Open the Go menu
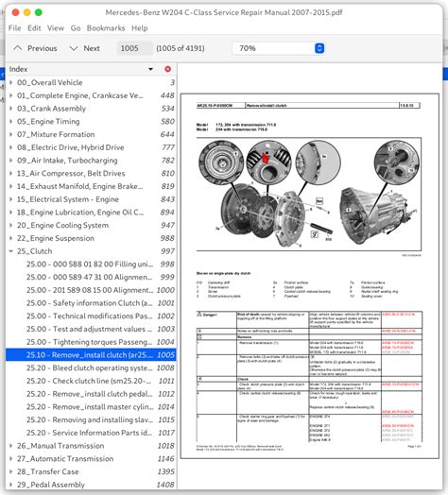This screenshot has height=495, width=448. click(76, 28)
